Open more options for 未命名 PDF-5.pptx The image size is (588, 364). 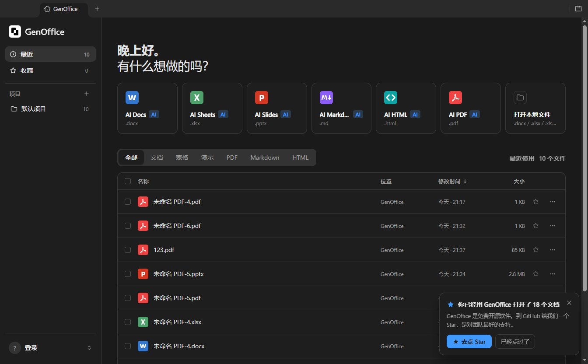pyautogui.click(x=553, y=274)
